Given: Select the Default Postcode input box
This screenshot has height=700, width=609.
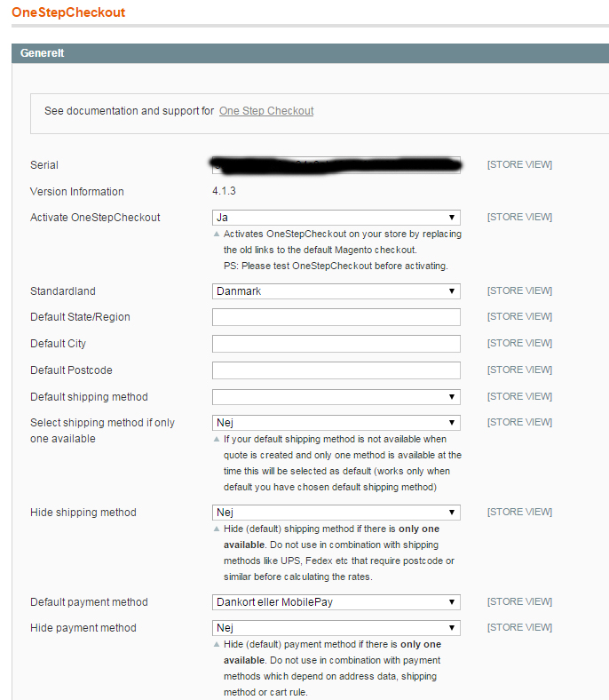Looking at the screenshot, I should point(336,370).
